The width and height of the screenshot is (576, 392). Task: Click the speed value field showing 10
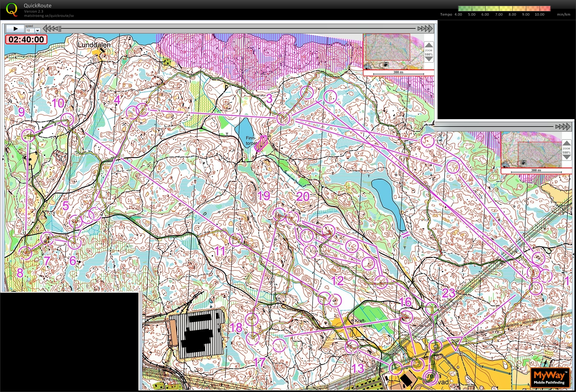pos(30,31)
